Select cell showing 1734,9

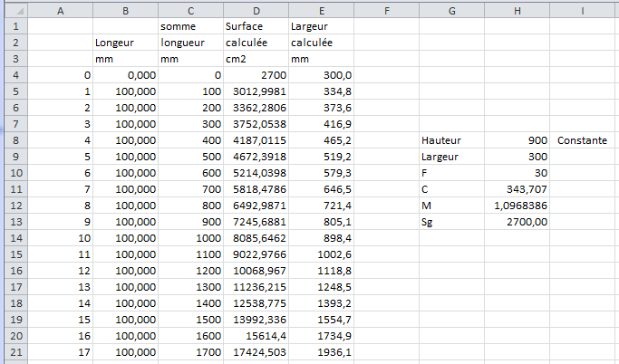coord(322,336)
